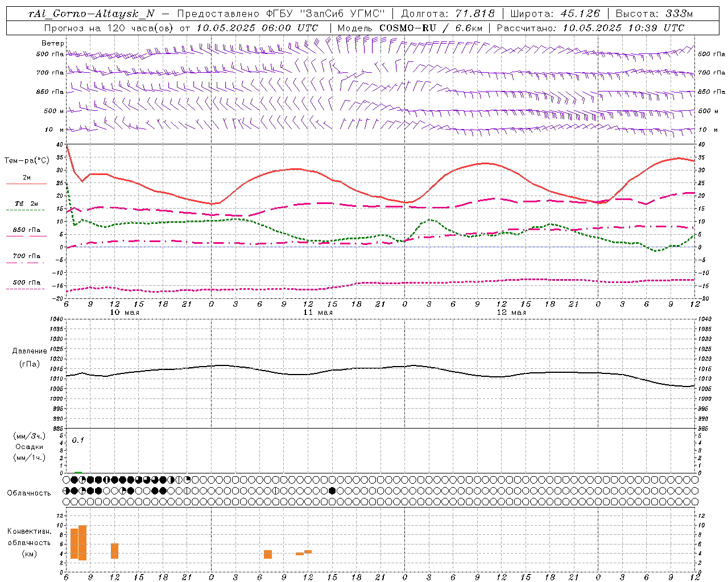This screenshot has height=582, width=728.
Task: Select the 2м temperature legend entry
Action: tap(26, 180)
